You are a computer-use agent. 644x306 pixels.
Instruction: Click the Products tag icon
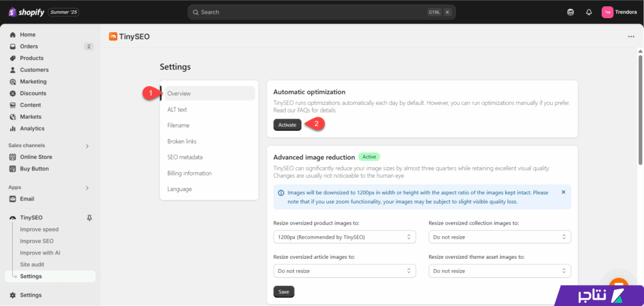pos(13,58)
